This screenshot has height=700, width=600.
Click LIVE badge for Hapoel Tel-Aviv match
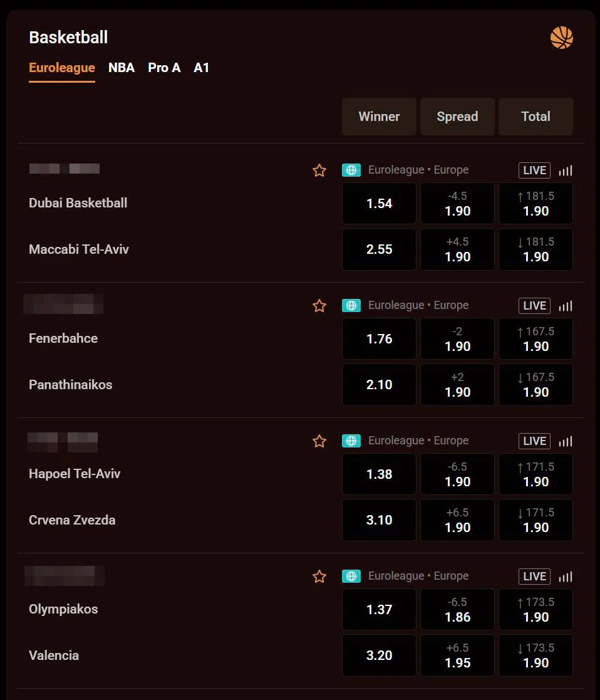[534, 441]
